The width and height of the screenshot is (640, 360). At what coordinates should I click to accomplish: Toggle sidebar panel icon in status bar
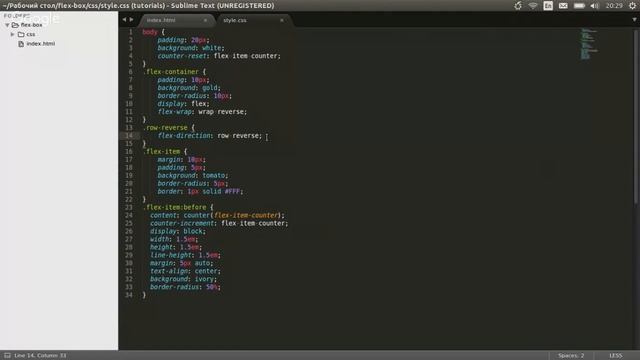pyautogui.click(x=7, y=356)
